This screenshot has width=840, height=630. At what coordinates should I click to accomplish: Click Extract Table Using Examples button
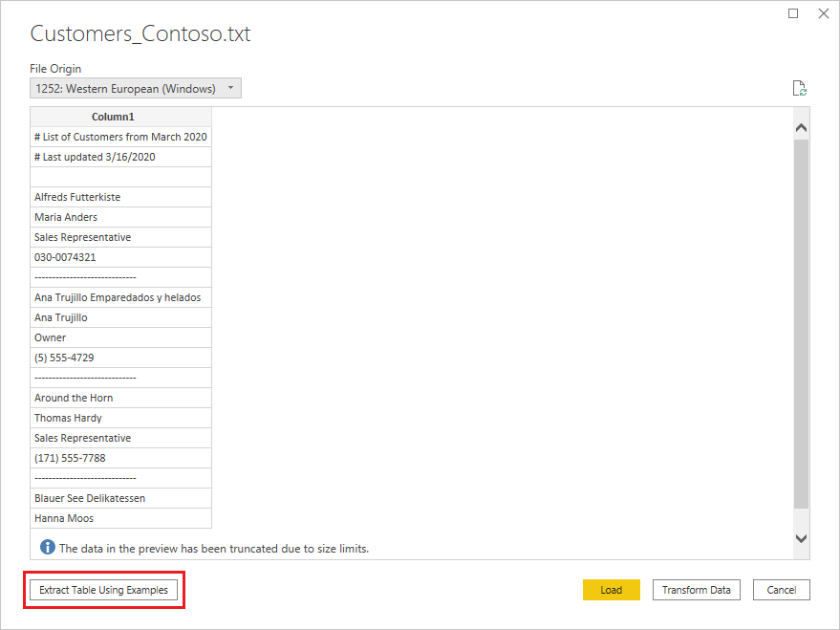tap(103, 590)
